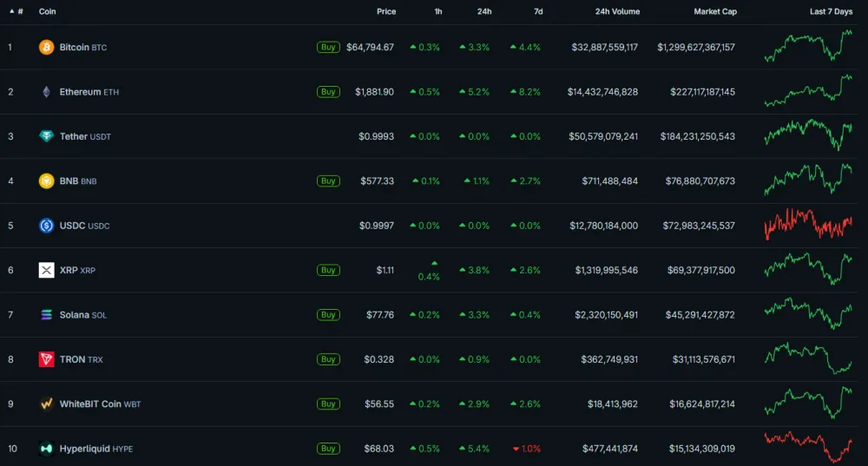
Task: Open the USDC coin name link
Action: (85, 226)
